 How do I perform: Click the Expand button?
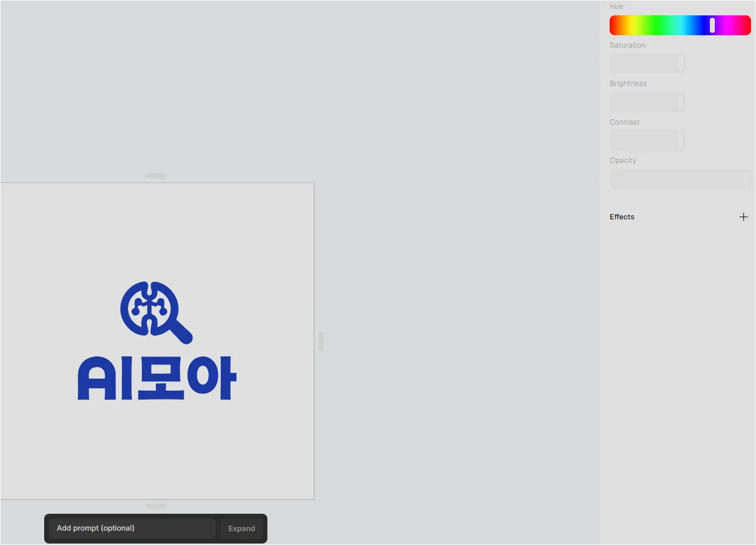[x=242, y=529]
